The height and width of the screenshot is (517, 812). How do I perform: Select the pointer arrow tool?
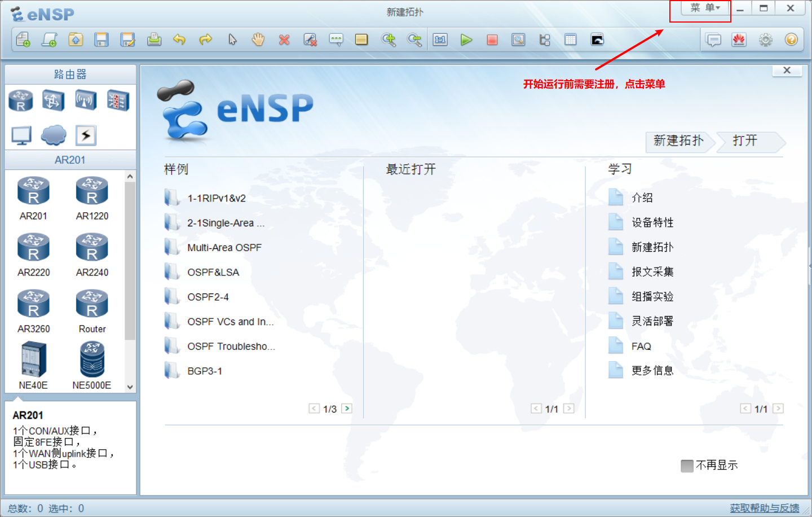pyautogui.click(x=232, y=40)
